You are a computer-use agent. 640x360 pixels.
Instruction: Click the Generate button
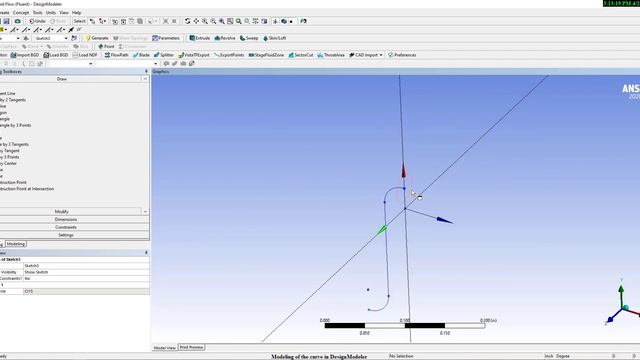click(x=97, y=38)
